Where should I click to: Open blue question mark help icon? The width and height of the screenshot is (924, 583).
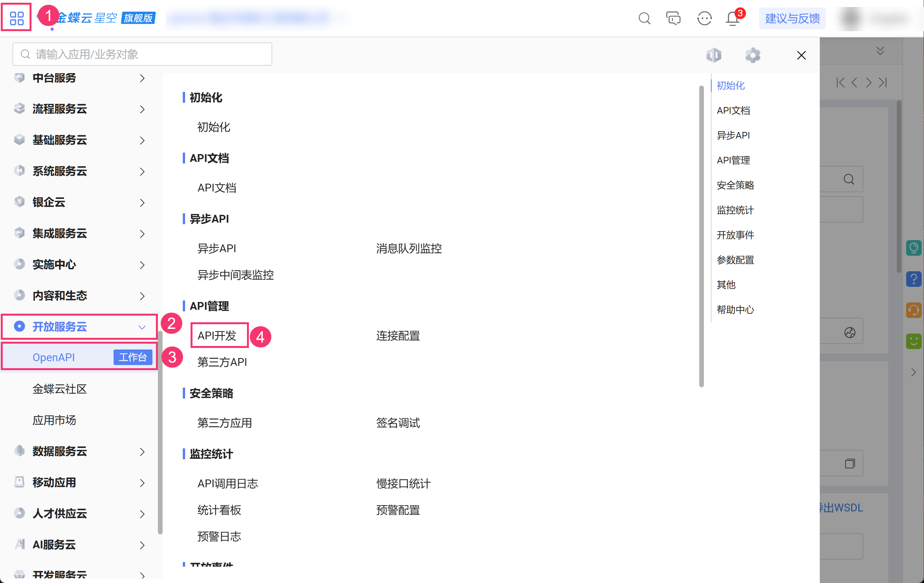(x=913, y=279)
